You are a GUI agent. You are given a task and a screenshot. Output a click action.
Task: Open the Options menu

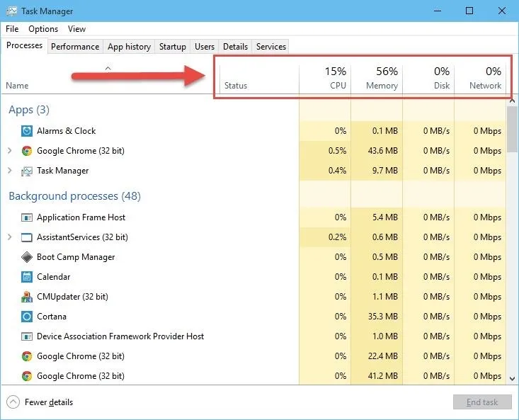coord(43,29)
